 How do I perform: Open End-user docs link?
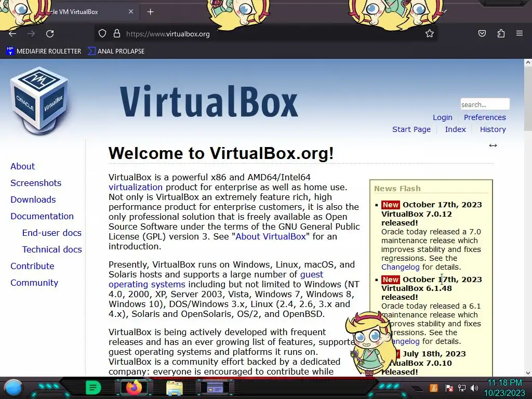52,233
